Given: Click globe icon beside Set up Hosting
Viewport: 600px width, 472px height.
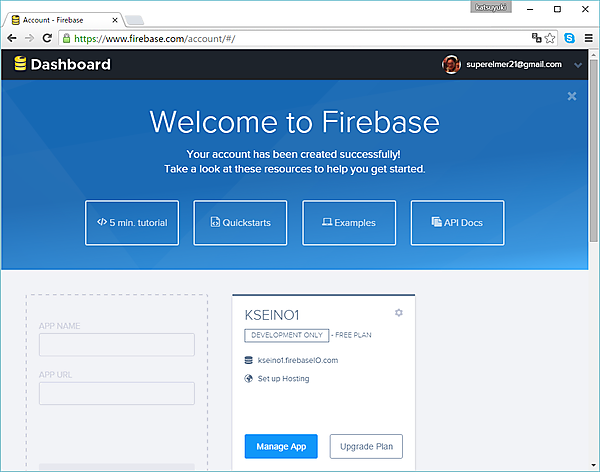Looking at the screenshot, I should (249, 379).
